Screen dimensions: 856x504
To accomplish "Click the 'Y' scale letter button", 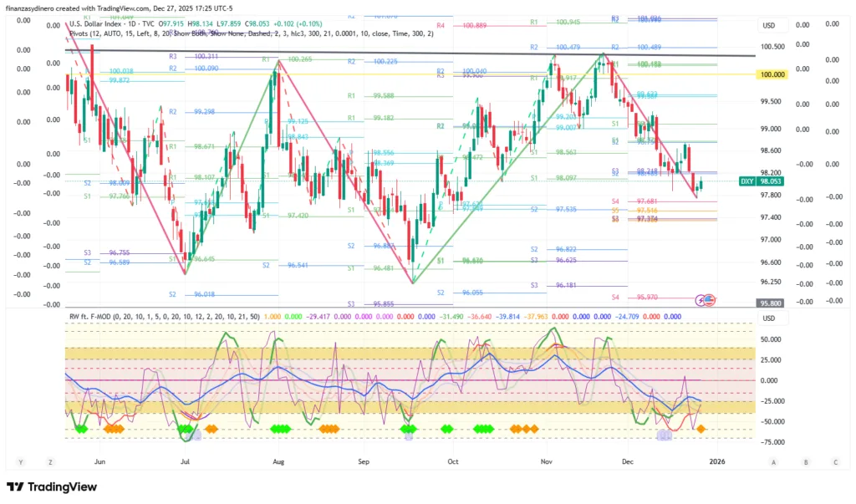I will (x=20, y=461).
